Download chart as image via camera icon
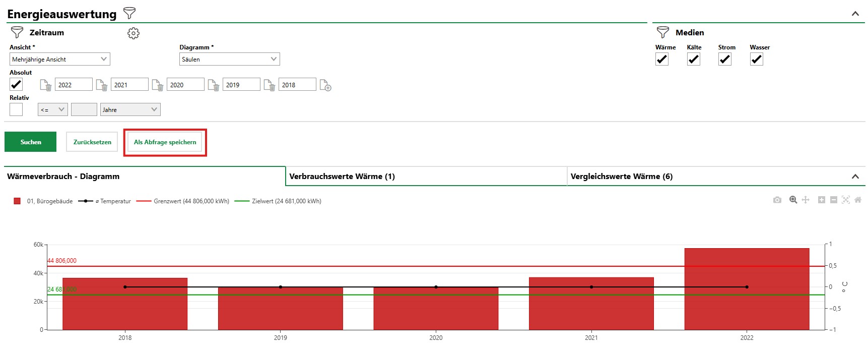Image resolution: width=868 pixels, height=348 pixels. click(x=777, y=200)
